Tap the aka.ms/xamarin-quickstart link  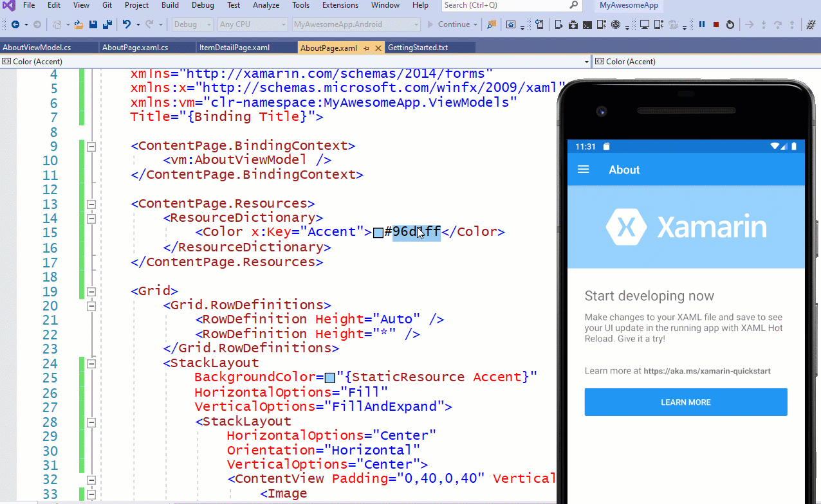coord(707,371)
